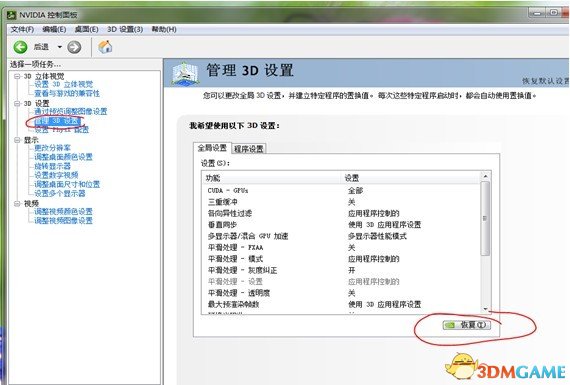Image resolution: width=570 pixels, height=385 pixels.
Task: Open the 文件(F) menu
Action: pyautogui.click(x=22, y=29)
